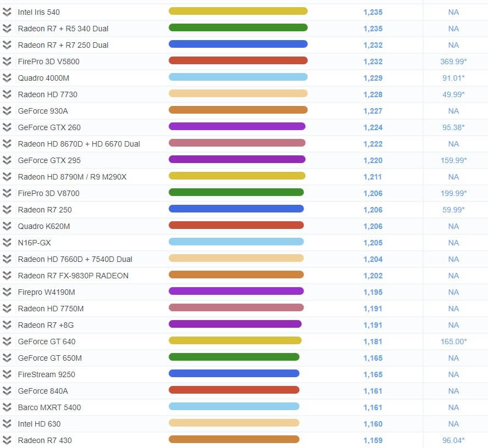
Task: Click chevron icon beside Barco MXRT 5400
Action: point(7,407)
